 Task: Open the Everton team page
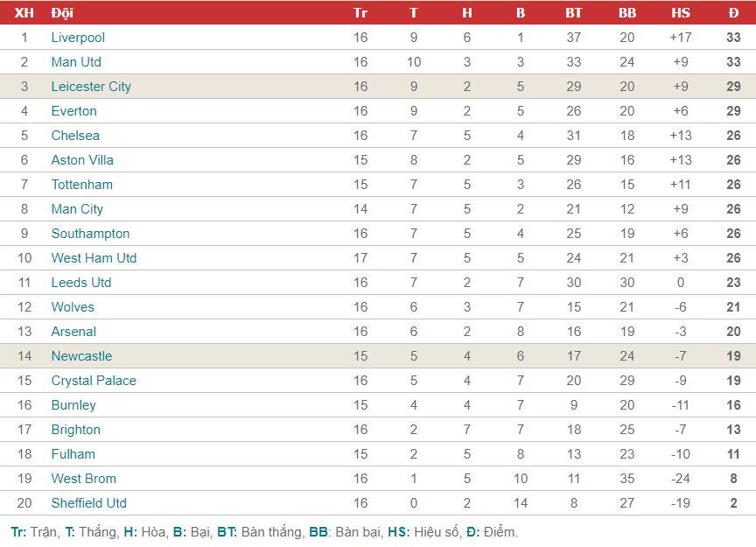(x=73, y=111)
